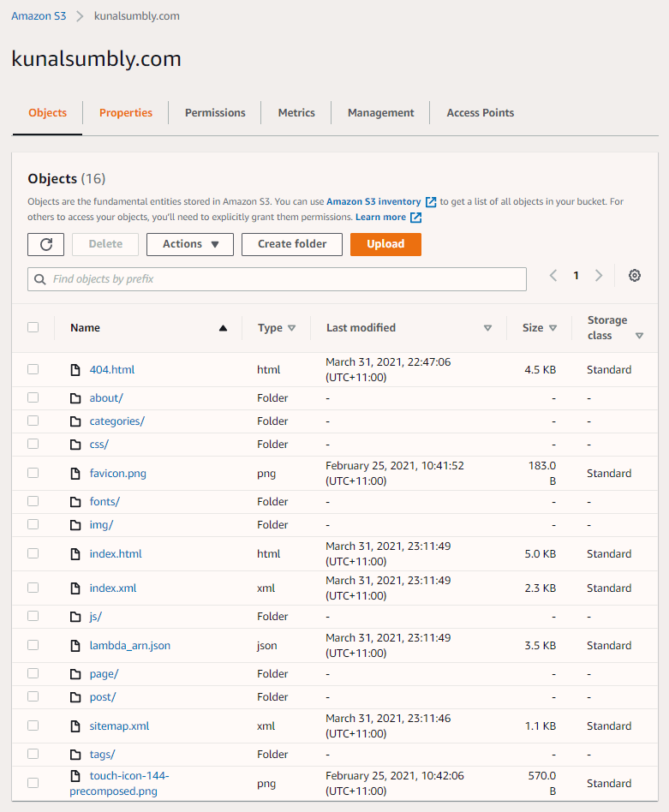Click the file icon next to 404.html

click(76, 369)
